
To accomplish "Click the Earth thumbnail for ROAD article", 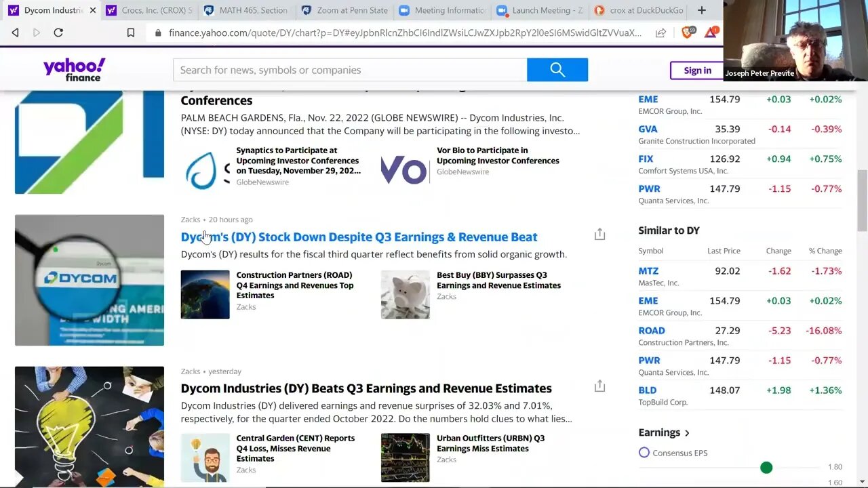I will tap(205, 294).
